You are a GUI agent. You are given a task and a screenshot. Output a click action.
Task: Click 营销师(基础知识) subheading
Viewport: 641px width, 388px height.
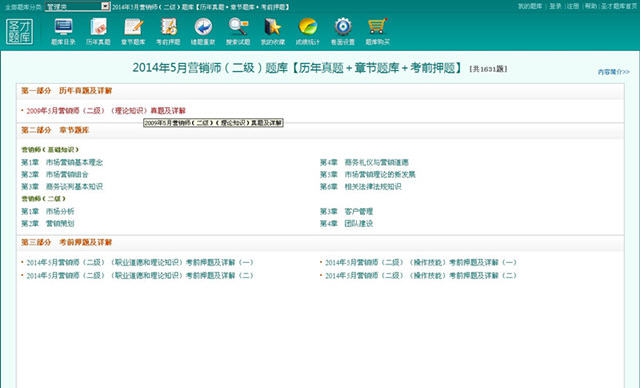[50, 150]
